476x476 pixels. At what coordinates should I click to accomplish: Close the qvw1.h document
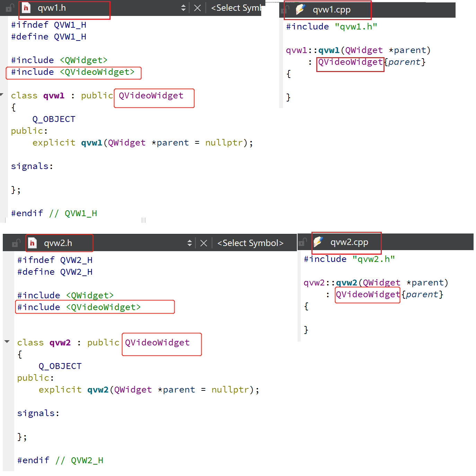(197, 8)
